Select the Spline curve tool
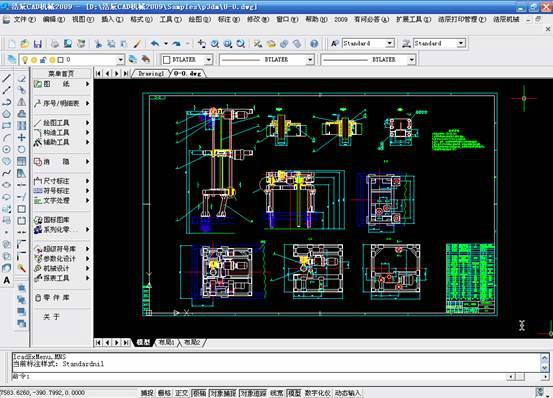This screenshot has height=398, width=553. click(x=6, y=173)
